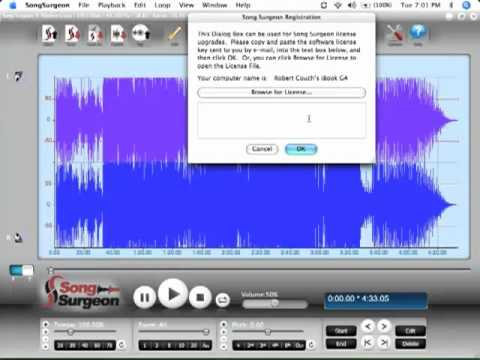This screenshot has width=480, height=360.
Task: Select the pencil edit icon in toolbar
Action: [175, 33]
